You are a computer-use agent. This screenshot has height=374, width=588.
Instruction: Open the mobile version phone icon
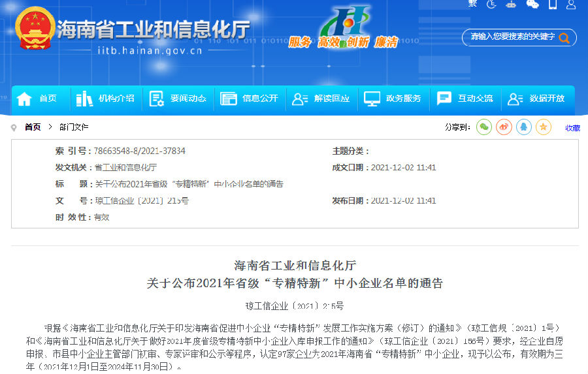tap(552, 4)
